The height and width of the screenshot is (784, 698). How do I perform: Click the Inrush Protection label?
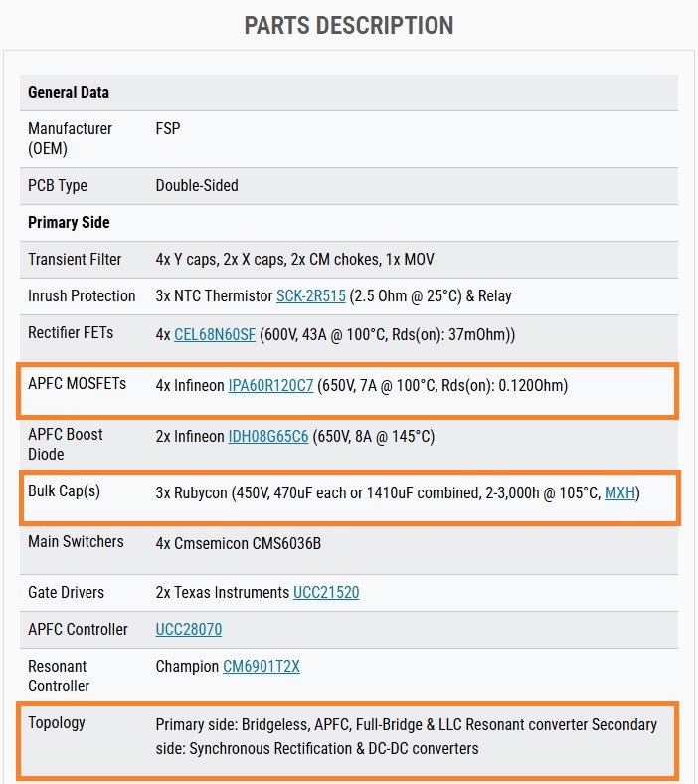(82, 296)
